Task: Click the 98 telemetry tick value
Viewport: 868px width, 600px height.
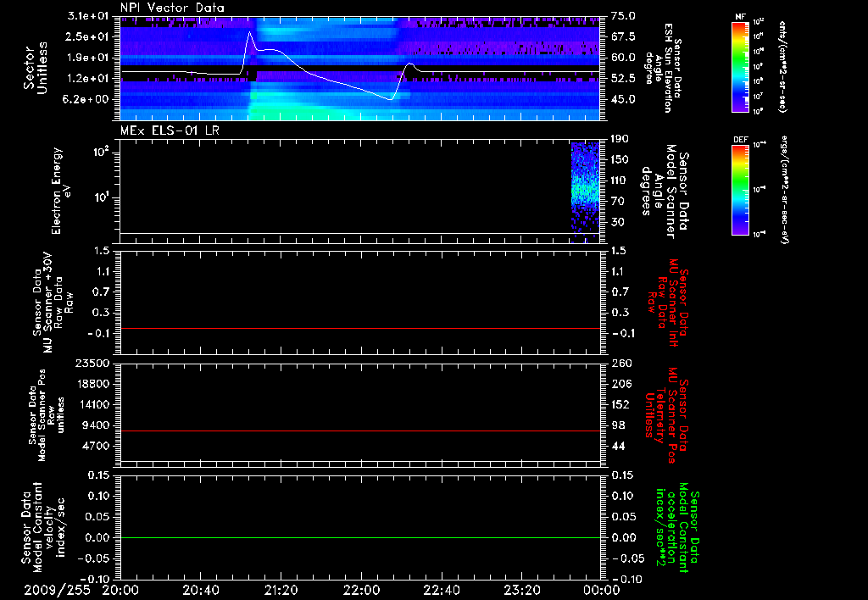Action: pyautogui.click(x=618, y=425)
